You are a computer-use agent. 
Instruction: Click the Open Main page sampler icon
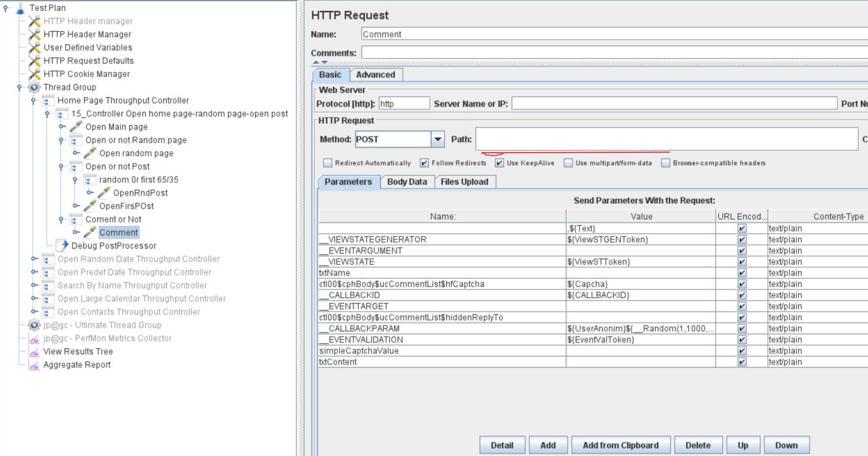point(76,127)
